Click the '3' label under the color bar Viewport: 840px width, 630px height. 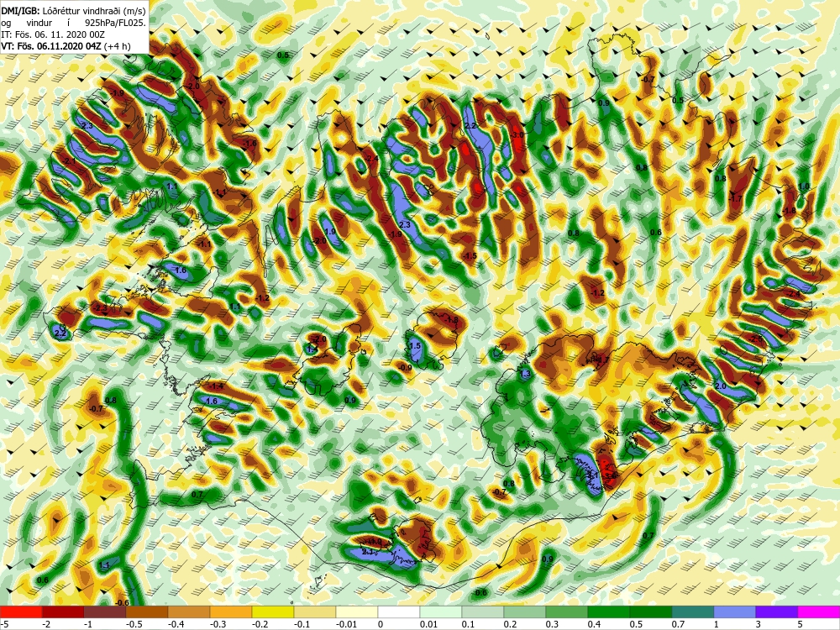click(x=758, y=624)
